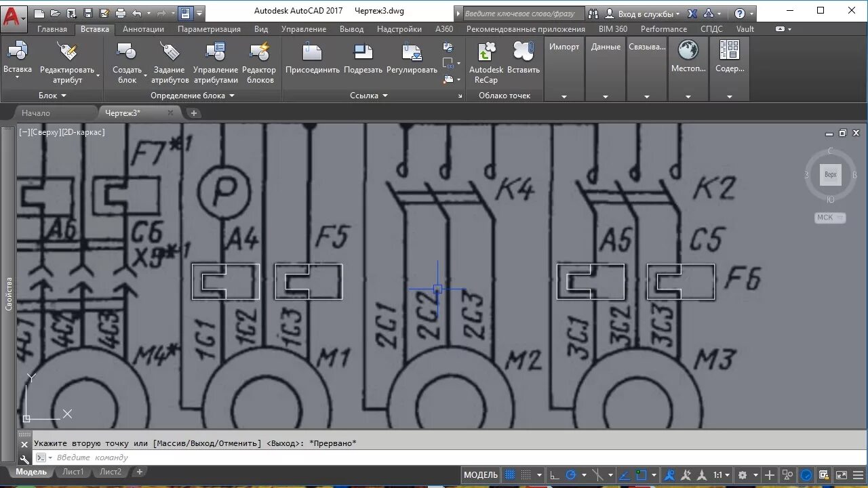The height and width of the screenshot is (488, 868).
Task: Open the status bar customization menu icon
Action: coord(857,475)
